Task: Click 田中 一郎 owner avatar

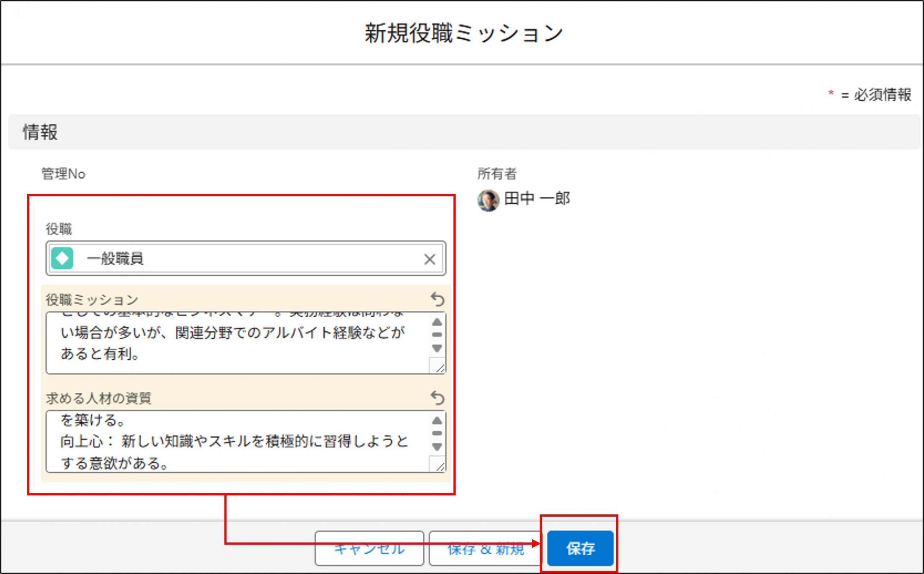Action: [x=488, y=200]
